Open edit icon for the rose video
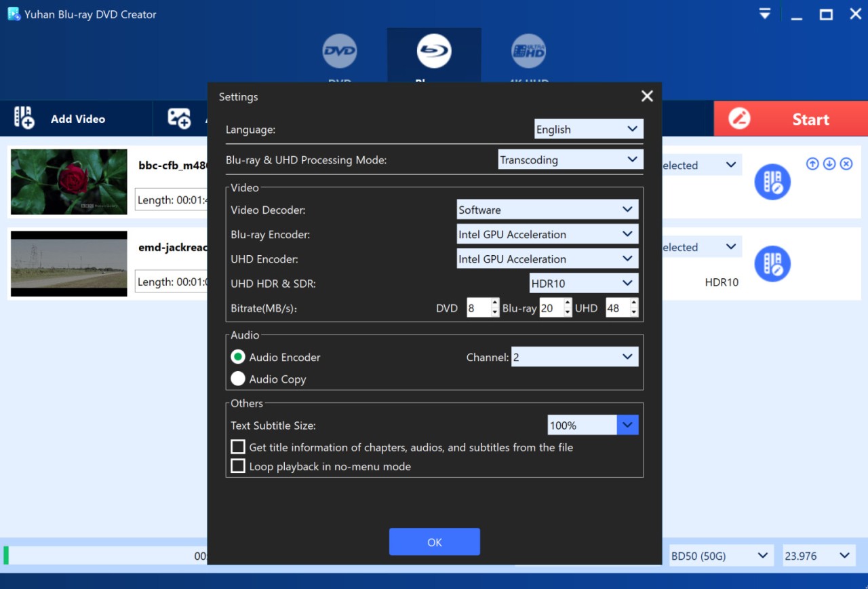 pyautogui.click(x=772, y=182)
